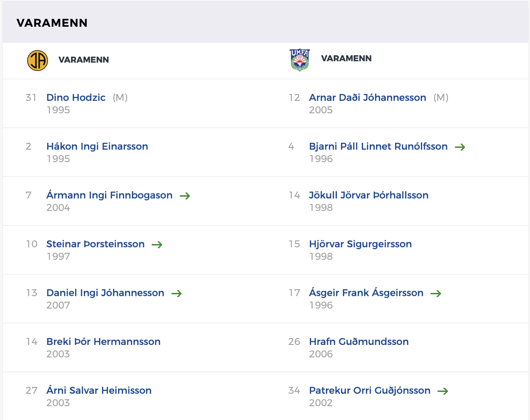The height and width of the screenshot is (420, 530).
Task: Click the substitution arrow beside Patrekur Orri Guðjónsson
Action: click(x=443, y=391)
